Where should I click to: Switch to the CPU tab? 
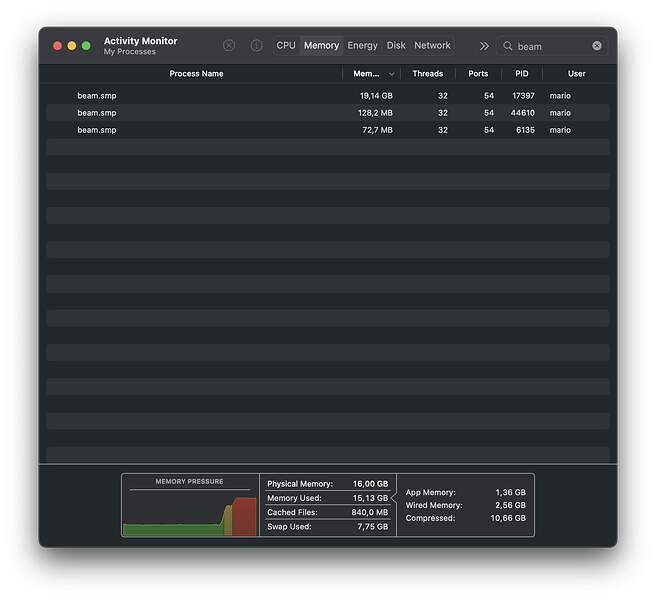(286, 46)
